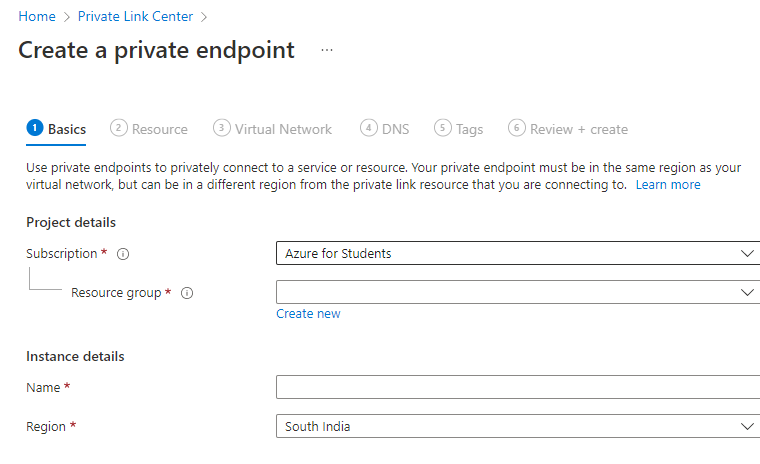Viewport: 760px width, 464px height.
Task: Click the step 6 Review number circle
Action: (x=517, y=128)
